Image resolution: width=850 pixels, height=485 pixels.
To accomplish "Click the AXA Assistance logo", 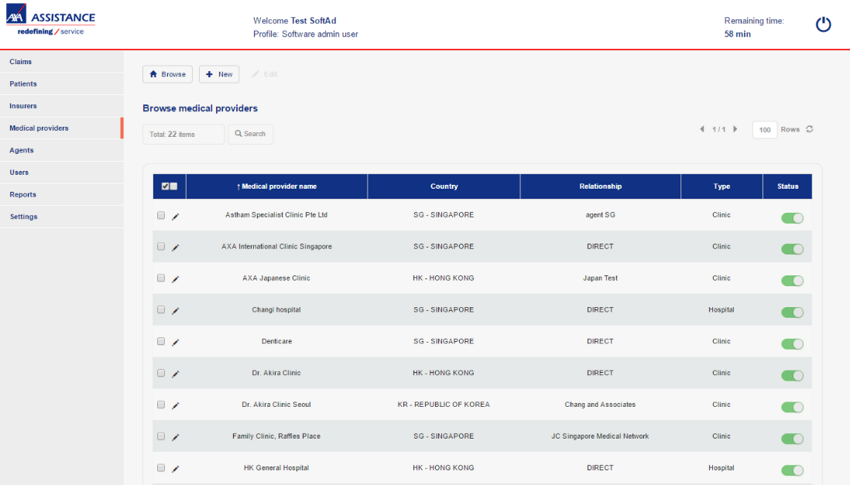I will pos(50,20).
